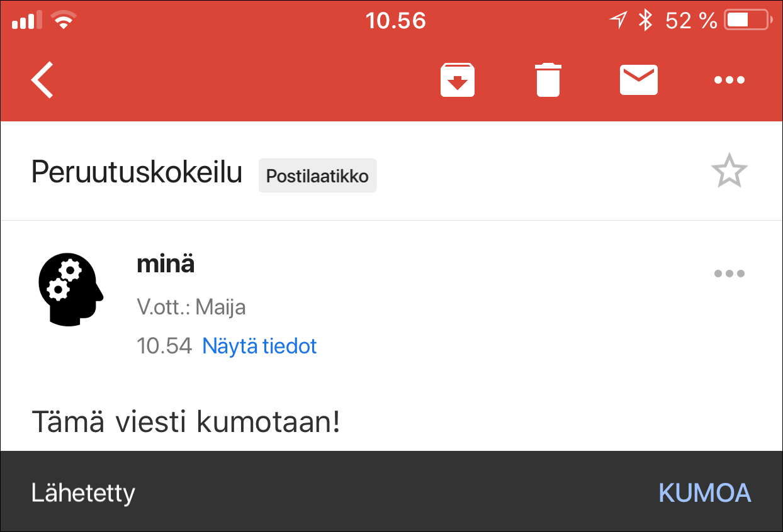Screen dimensions: 783x532
Task: Tap the Bluetooth status bar icon
Action: 643,19
